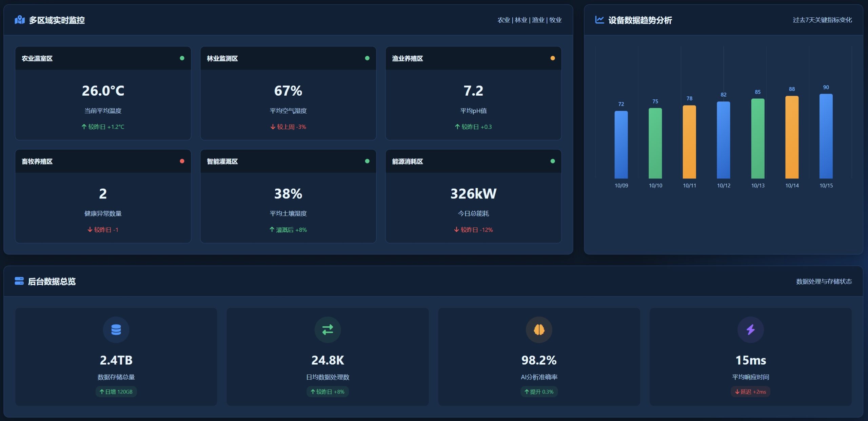Viewport: 868px width, 421px height.
Task: Click the orange AI brain icon
Action: [539, 330]
